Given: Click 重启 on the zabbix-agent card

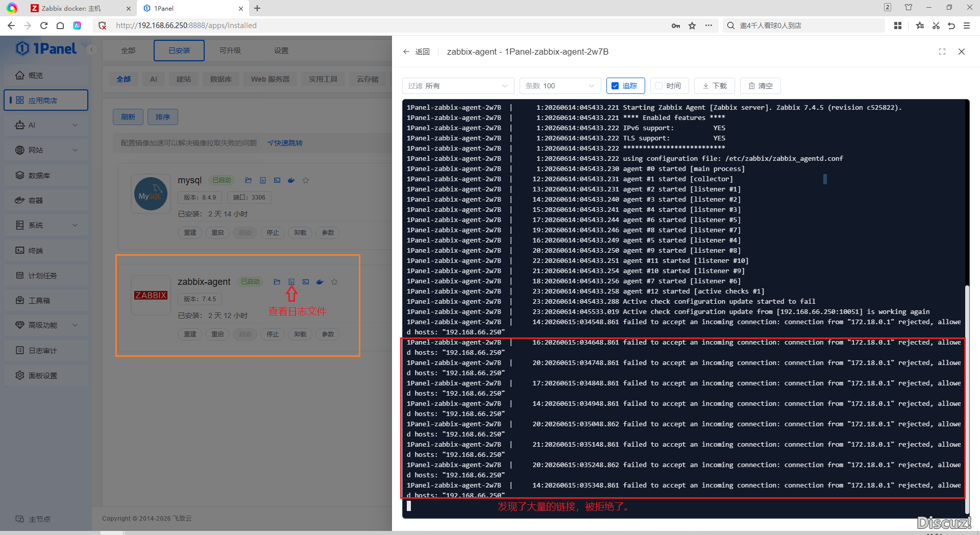Looking at the screenshot, I should [x=217, y=334].
